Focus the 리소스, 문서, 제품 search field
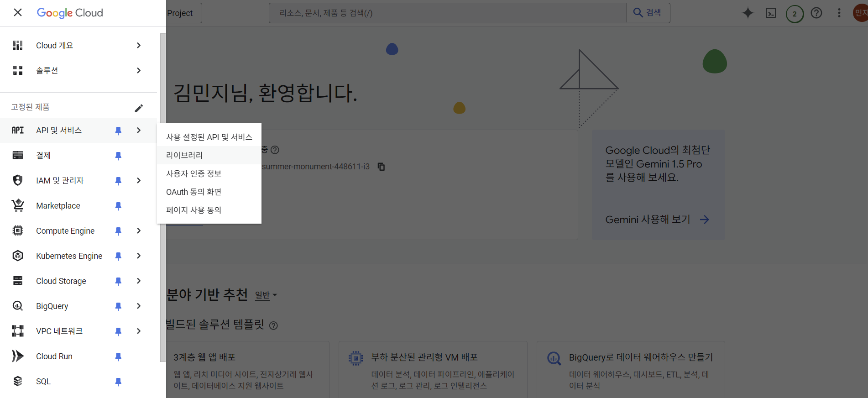 tap(448, 13)
